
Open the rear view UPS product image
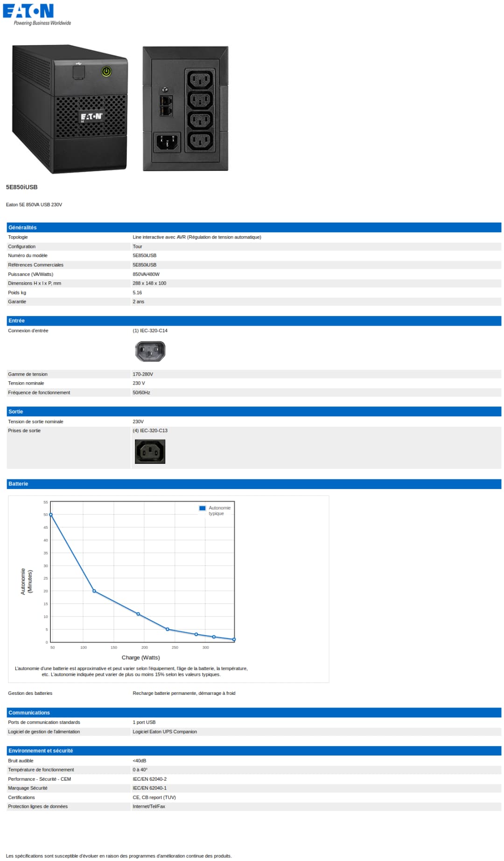pyautogui.click(x=185, y=108)
